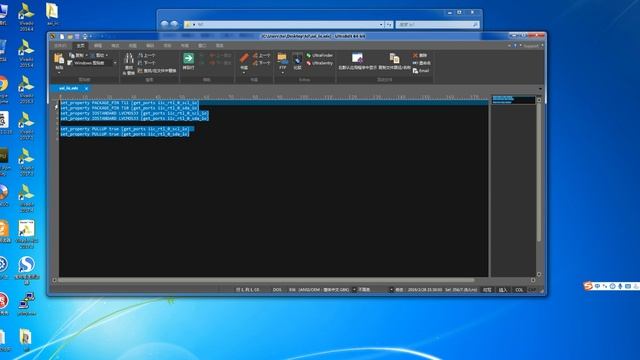The width and height of the screenshot is (640, 360).
Task: Toggle COL column mode in status bar
Action: [x=519, y=290]
